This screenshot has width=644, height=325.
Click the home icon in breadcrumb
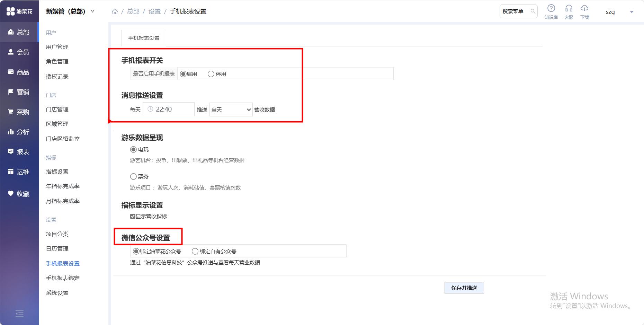click(115, 11)
